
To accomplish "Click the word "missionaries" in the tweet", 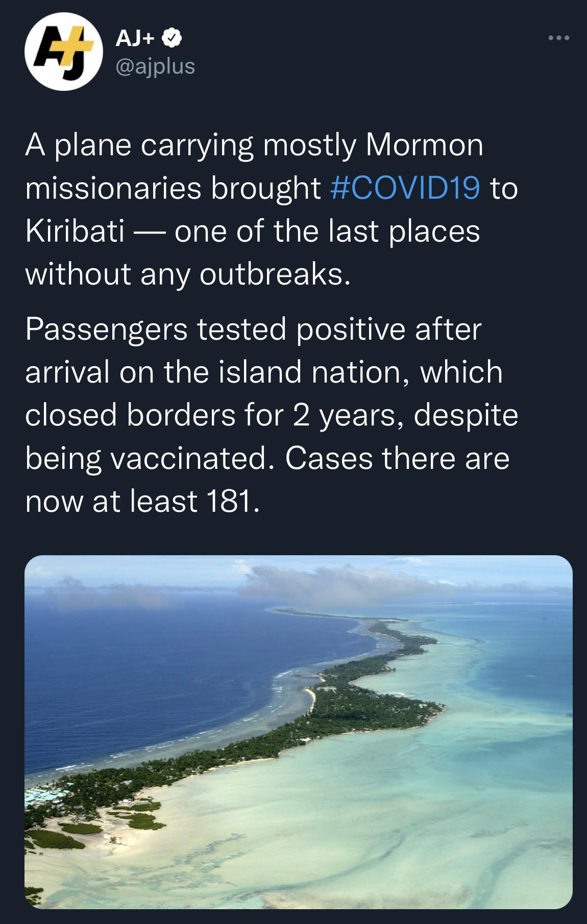I will (113, 188).
